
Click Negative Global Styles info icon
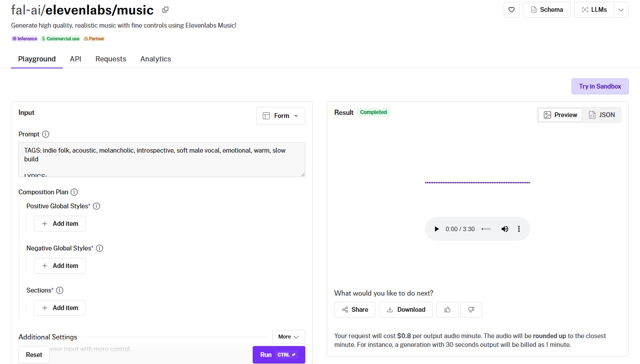100,248
